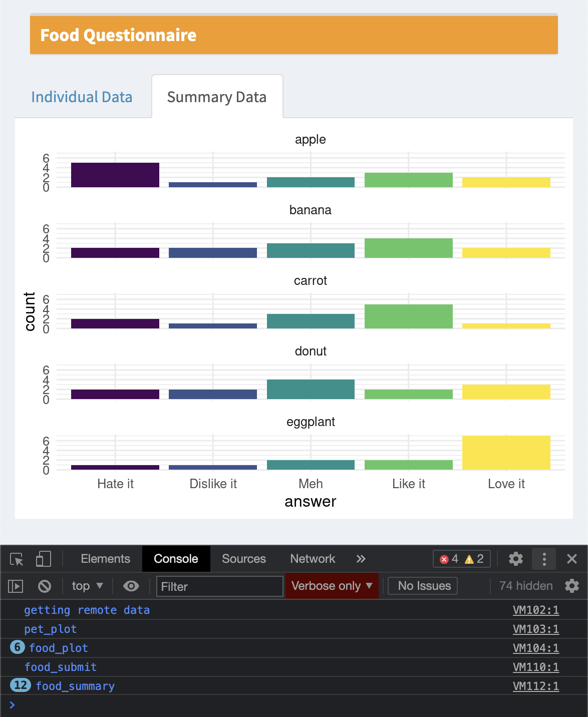Open the food_summary source link VM112:1
The height and width of the screenshot is (717, 588).
click(x=536, y=686)
